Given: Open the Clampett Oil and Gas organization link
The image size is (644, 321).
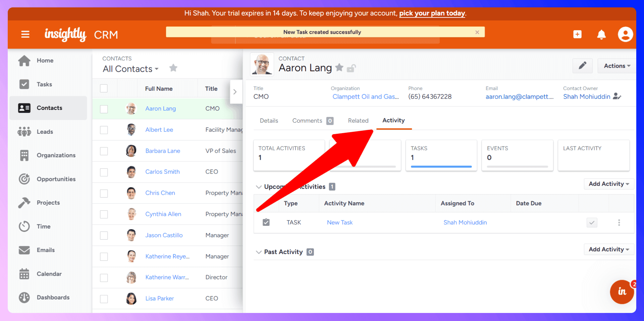Looking at the screenshot, I should (366, 97).
